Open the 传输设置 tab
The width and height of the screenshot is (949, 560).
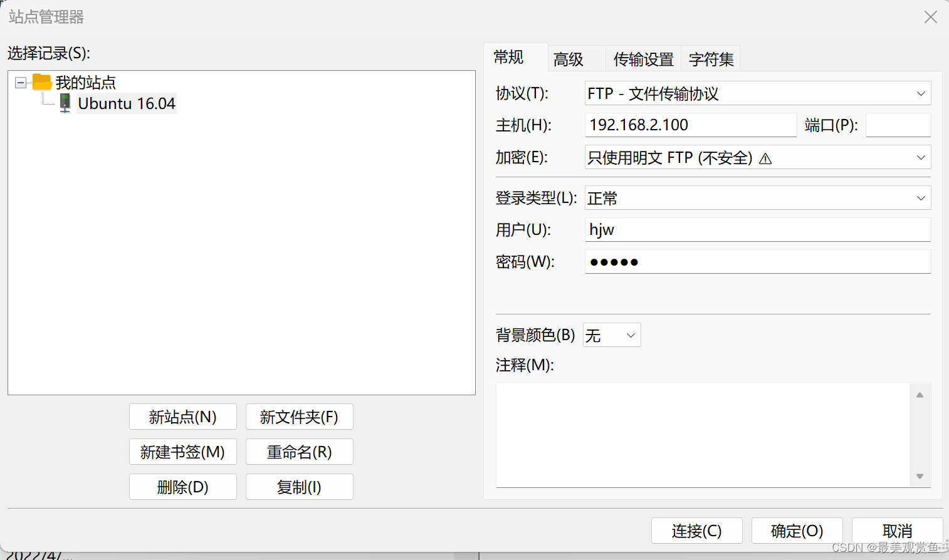643,59
